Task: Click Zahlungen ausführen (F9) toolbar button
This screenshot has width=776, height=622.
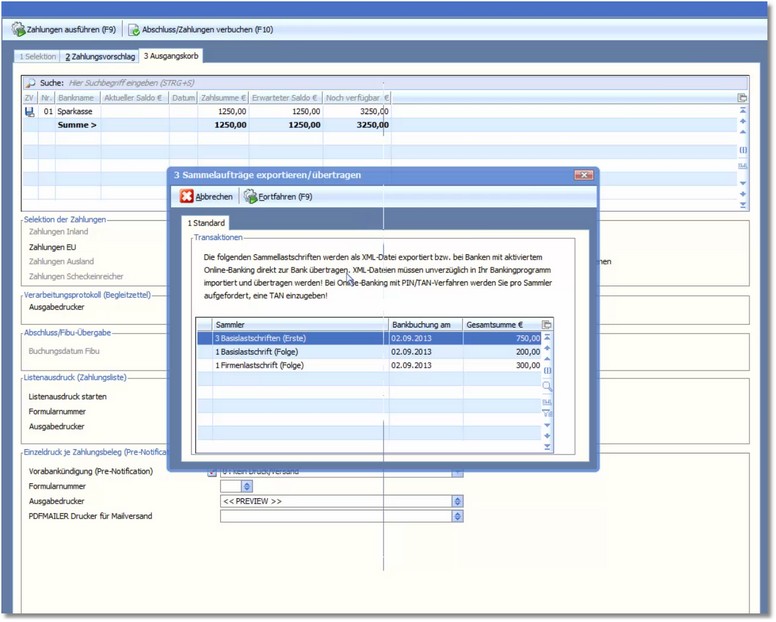Action: (x=64, y=29)
